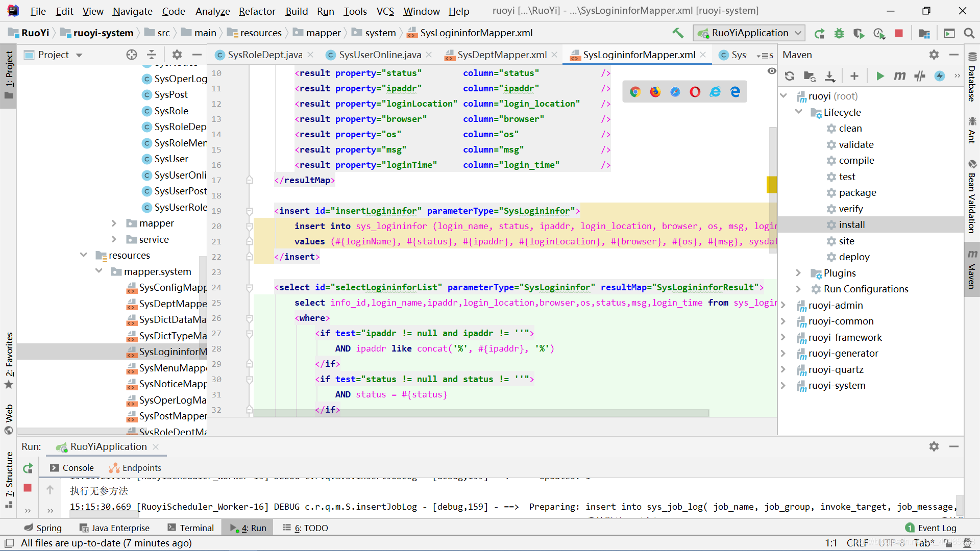This screenshot has width=980, height=551.
Task: Open Project panel settings gear
Action: pyautogui.click(x=177, y=55)
